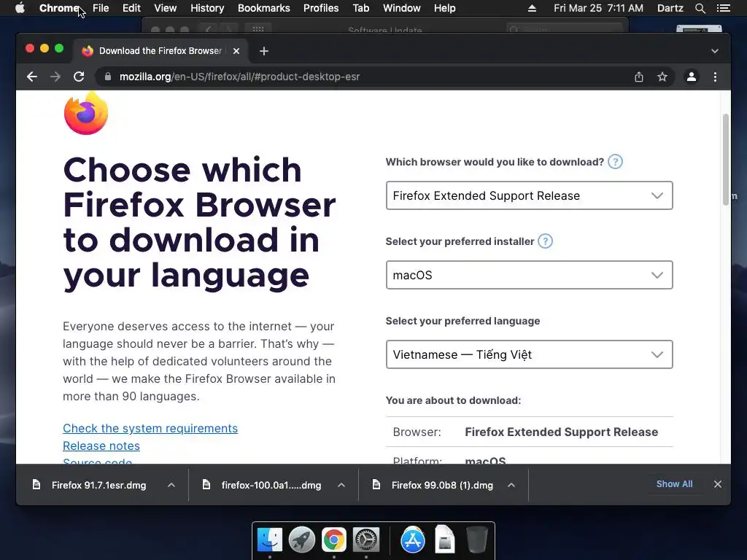
Task: Open Notification Center list icon
Action: point(723,8)
